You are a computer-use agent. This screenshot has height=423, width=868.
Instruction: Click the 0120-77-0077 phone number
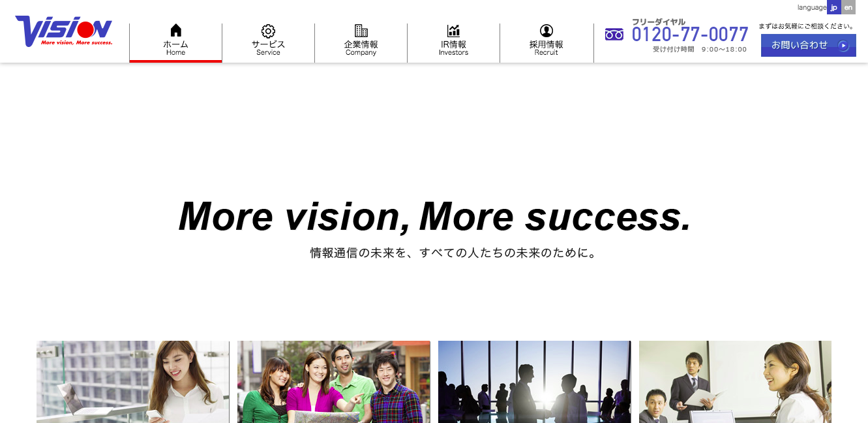690,35
